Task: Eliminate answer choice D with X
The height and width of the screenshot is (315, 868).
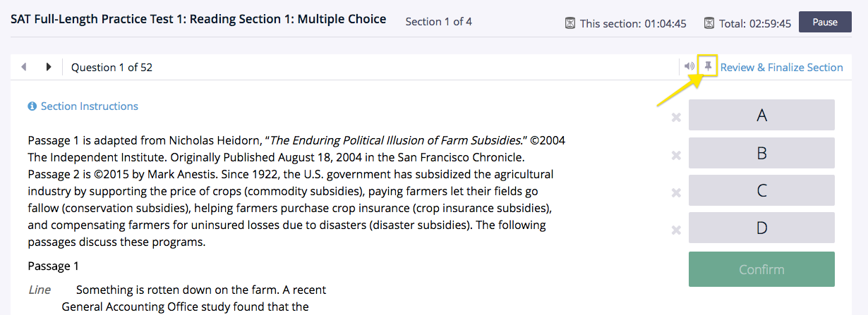Action: (x=676, y=230)
